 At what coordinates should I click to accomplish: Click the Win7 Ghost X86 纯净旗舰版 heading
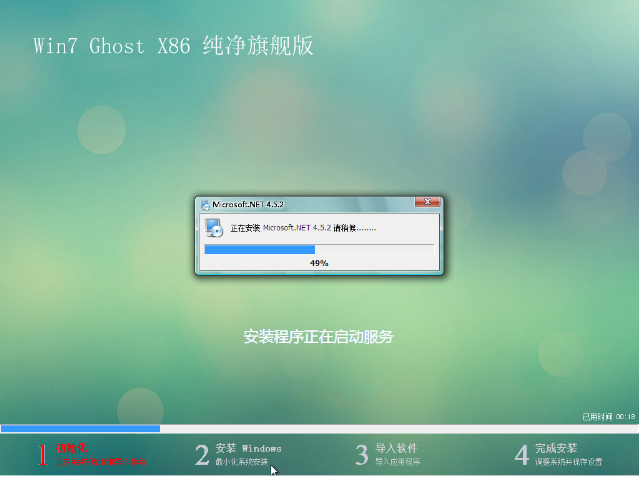point(165,47)
